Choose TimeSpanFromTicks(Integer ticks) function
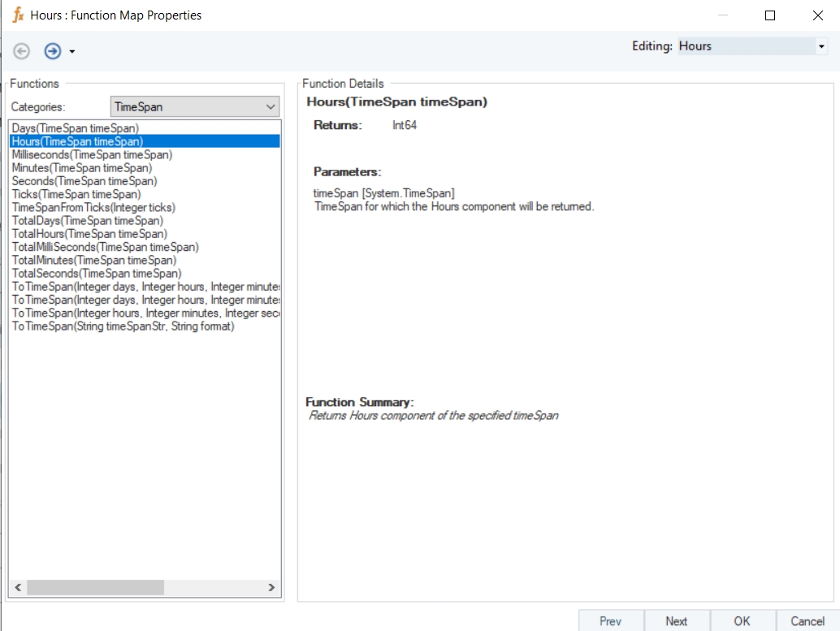840x631 pixels. (x=93, y=207)
